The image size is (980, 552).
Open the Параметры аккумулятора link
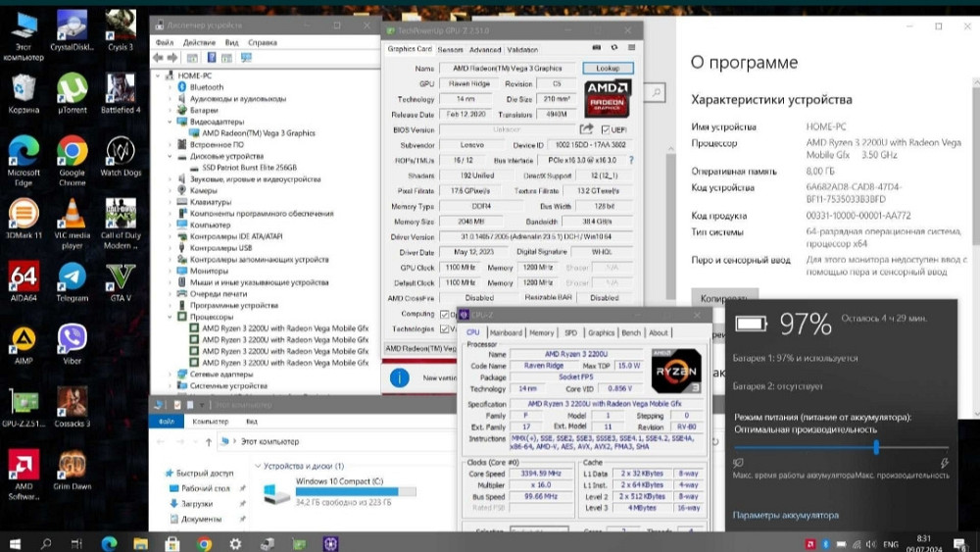point(786,515)
